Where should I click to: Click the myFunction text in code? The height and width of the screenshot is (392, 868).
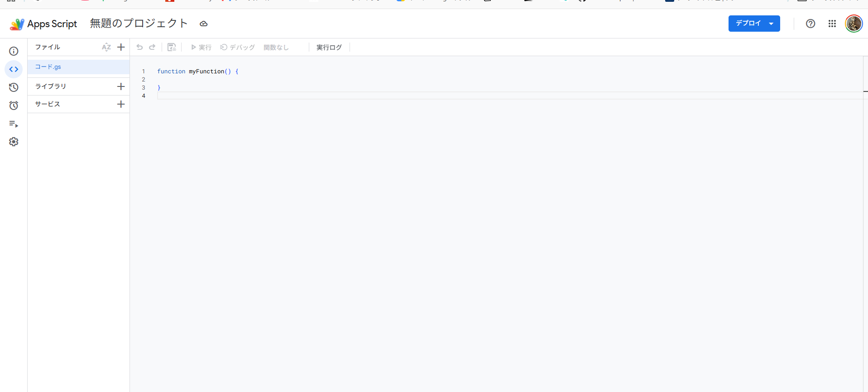point(206,72)
